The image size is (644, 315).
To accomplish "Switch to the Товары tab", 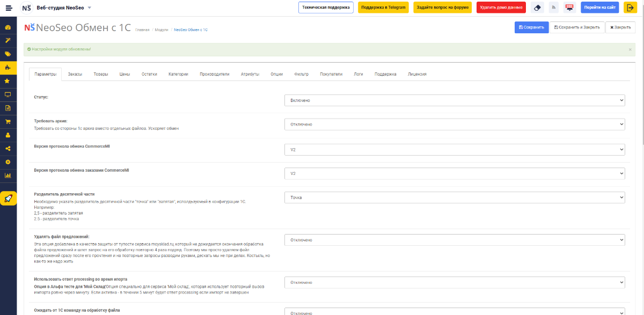I will (x=101, y=75).
